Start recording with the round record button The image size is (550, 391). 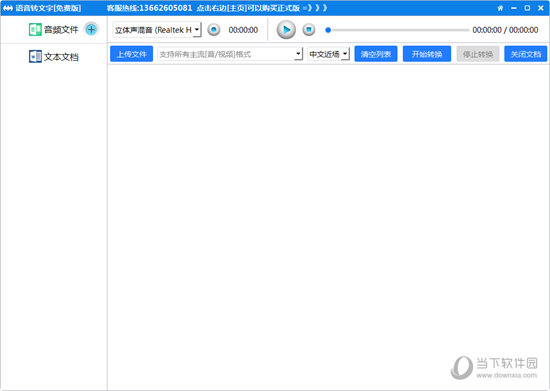(x=214, y=30)
